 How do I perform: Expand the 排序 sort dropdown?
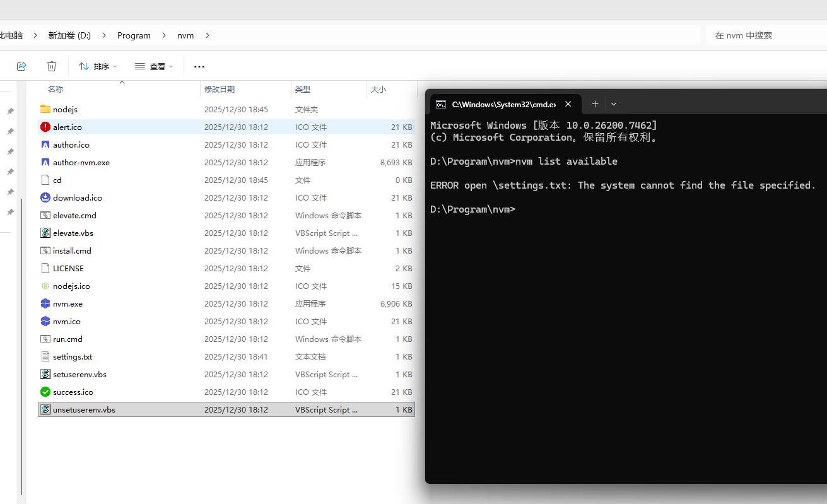[x=98, y=66]
